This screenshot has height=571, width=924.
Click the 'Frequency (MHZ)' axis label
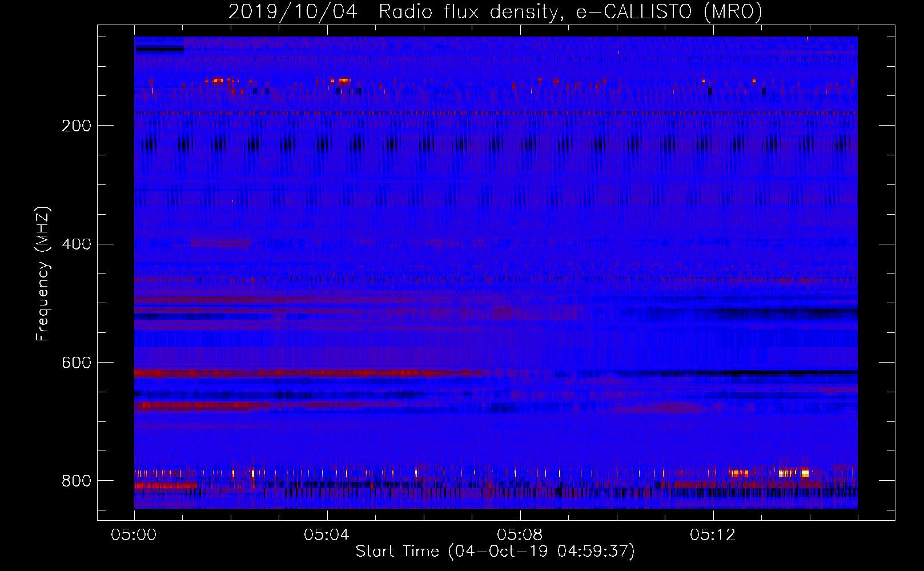click(43, 274)
